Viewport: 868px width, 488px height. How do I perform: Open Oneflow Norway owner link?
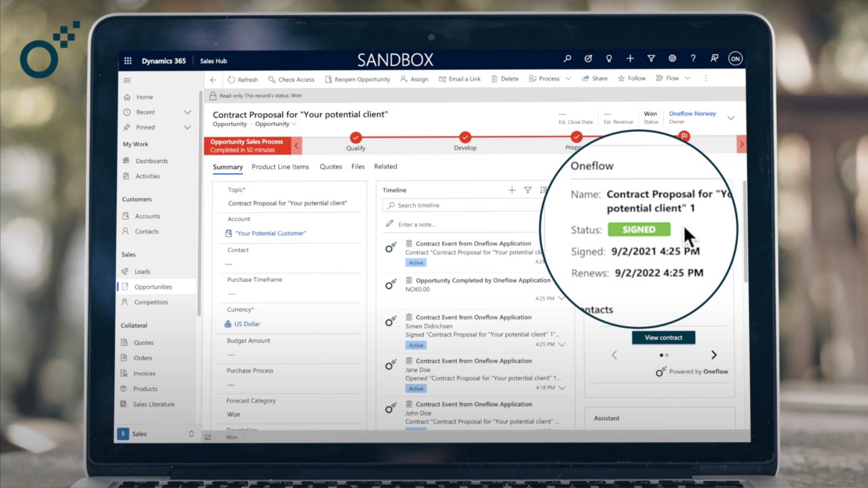[x=692, y=113]
